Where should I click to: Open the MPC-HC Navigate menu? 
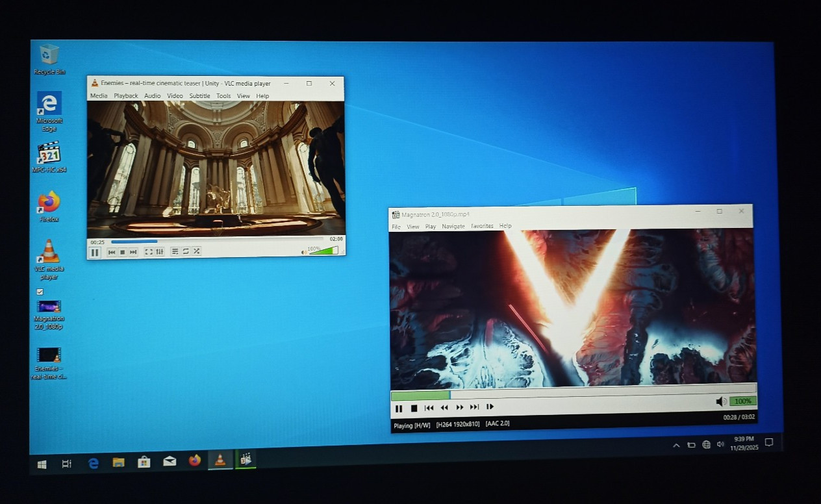click(x=453, y=226)
